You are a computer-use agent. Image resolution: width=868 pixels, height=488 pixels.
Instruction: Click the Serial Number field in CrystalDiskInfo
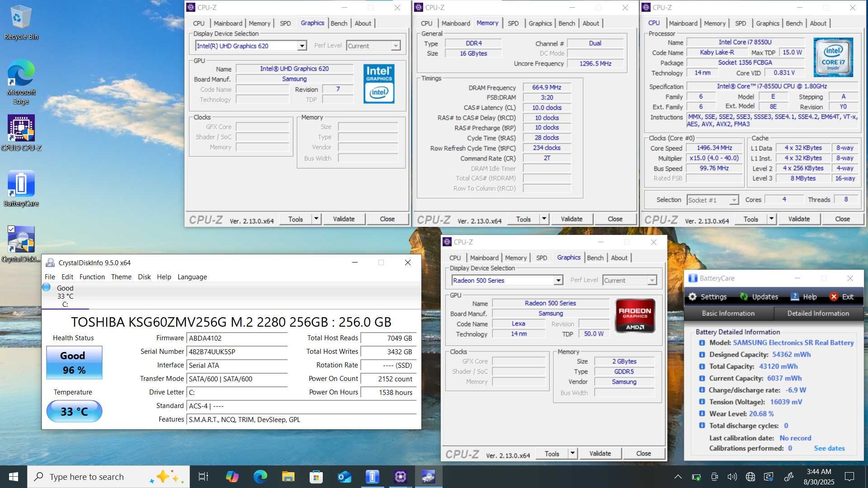(237, 352)
